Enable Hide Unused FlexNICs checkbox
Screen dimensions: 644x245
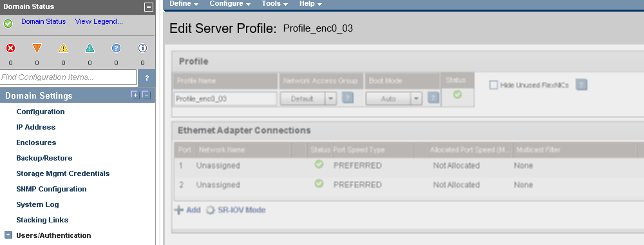point(493,85)
